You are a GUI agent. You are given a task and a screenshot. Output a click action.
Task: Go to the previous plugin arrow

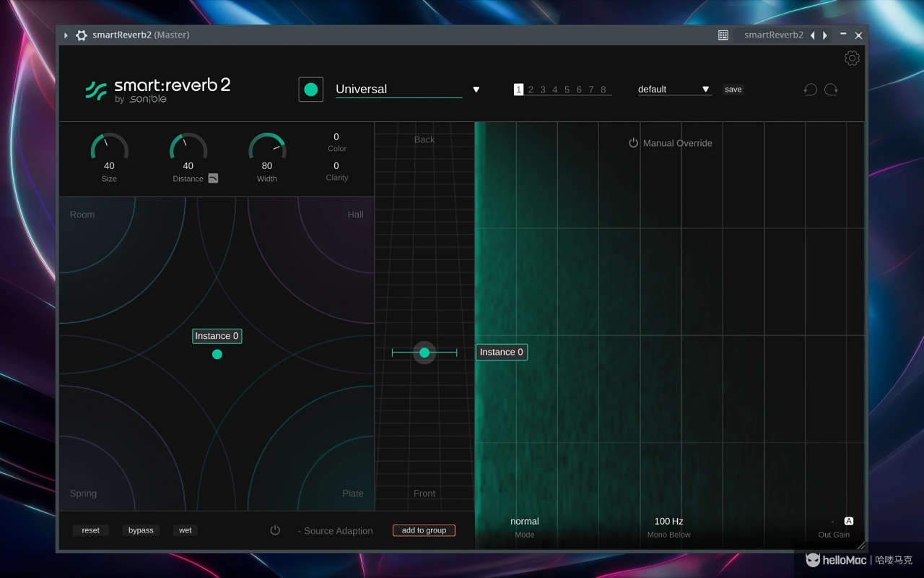(x=812, y=35)
